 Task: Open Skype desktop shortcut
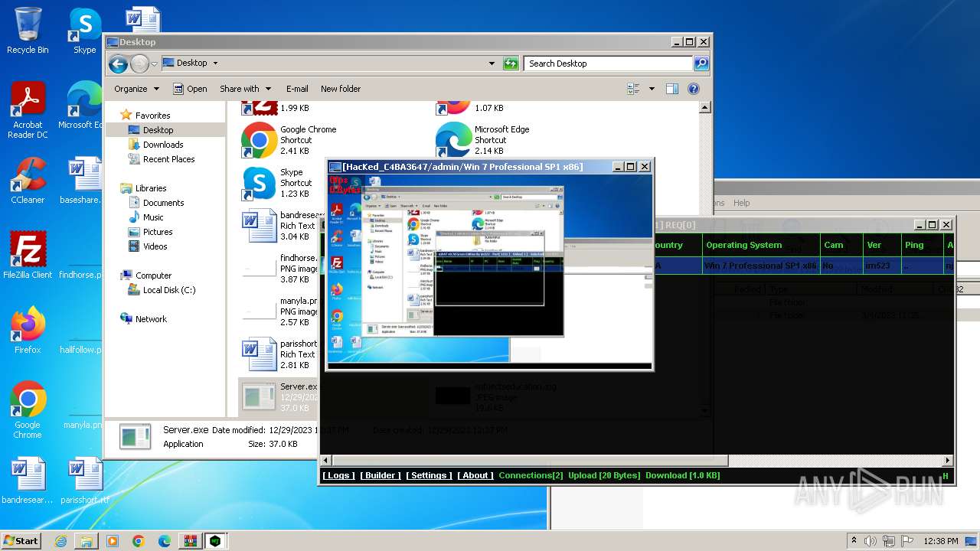pos(84,31)
